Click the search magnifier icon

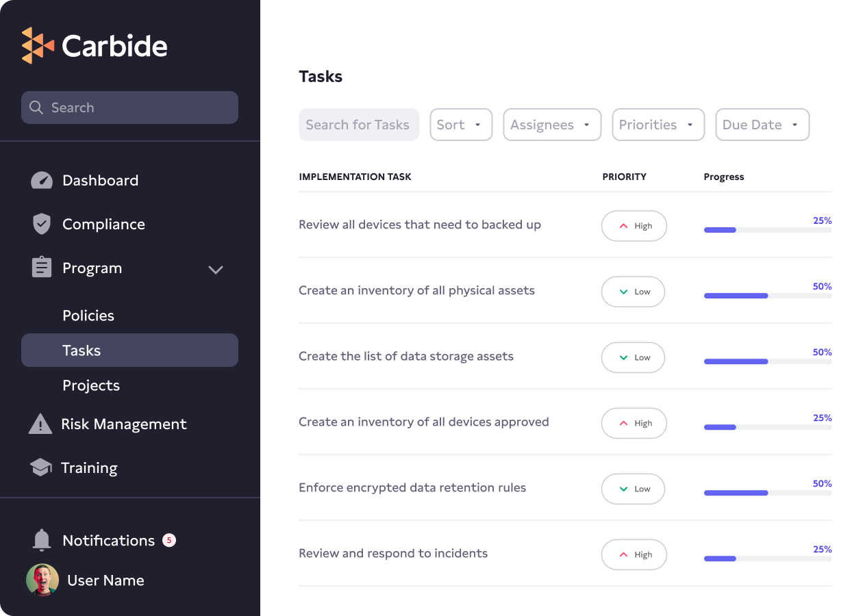click(37, 107)
